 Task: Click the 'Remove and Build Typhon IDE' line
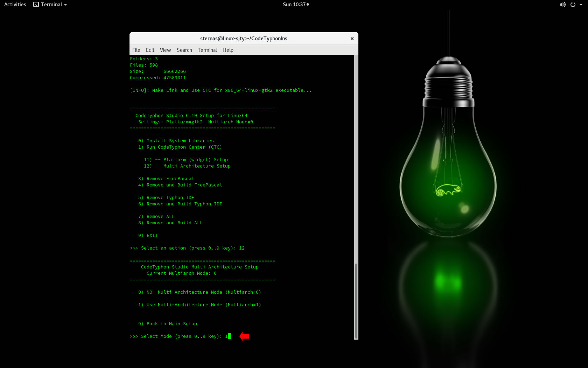pyautogui.click(x=180, y=204)
